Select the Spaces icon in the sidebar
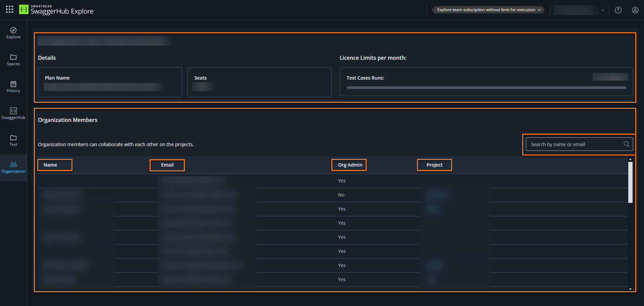 click(x=13, y=60)
